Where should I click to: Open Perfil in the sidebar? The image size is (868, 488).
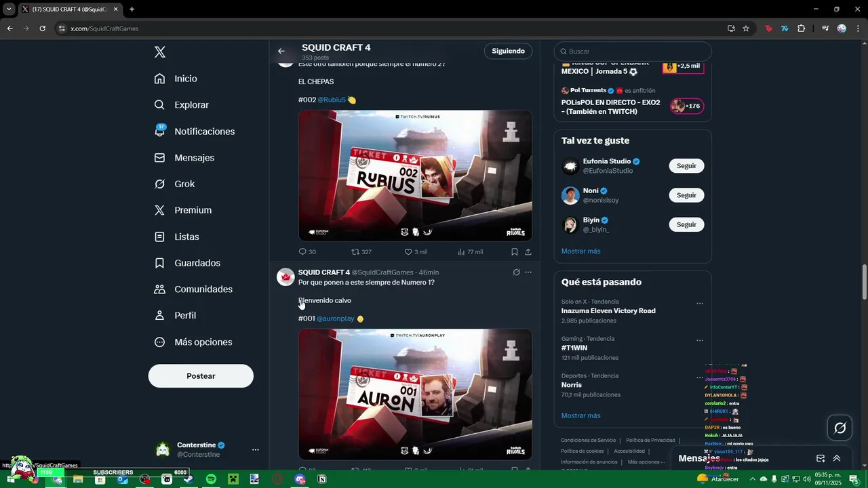click(175, 316)
